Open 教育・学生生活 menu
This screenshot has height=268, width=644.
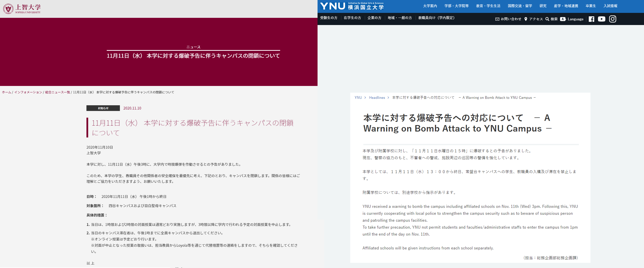pos(488,6)
